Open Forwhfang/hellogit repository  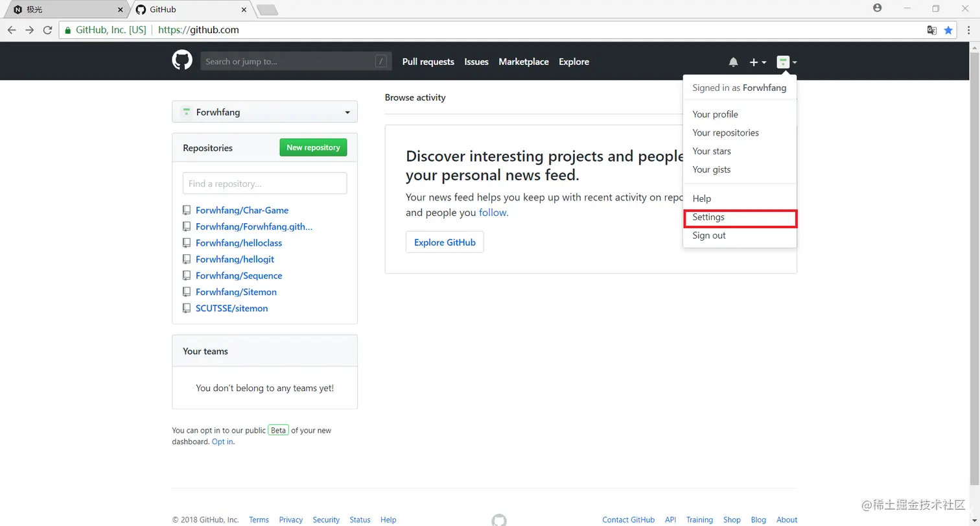tap(235, 259)
